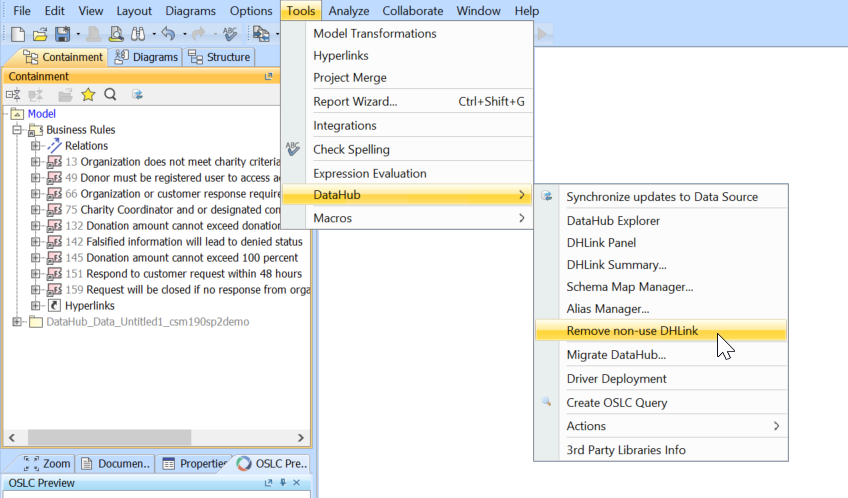The height and width of the screenshot is (498, 848).
Task: Open the Analyze menu
Action: pos(348,10)
